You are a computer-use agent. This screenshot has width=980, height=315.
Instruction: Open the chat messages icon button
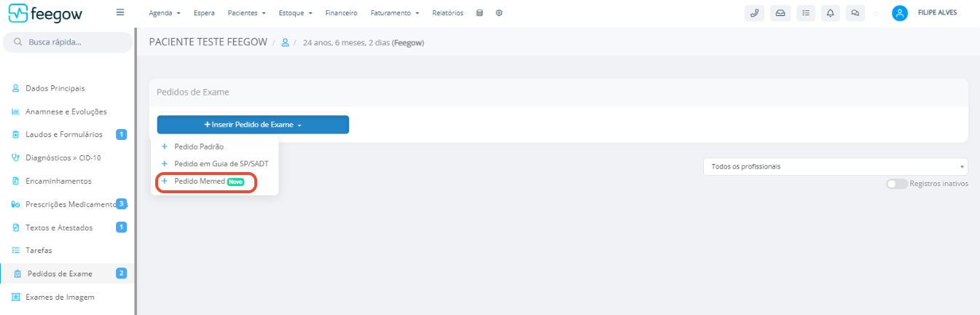pos(855,13)
